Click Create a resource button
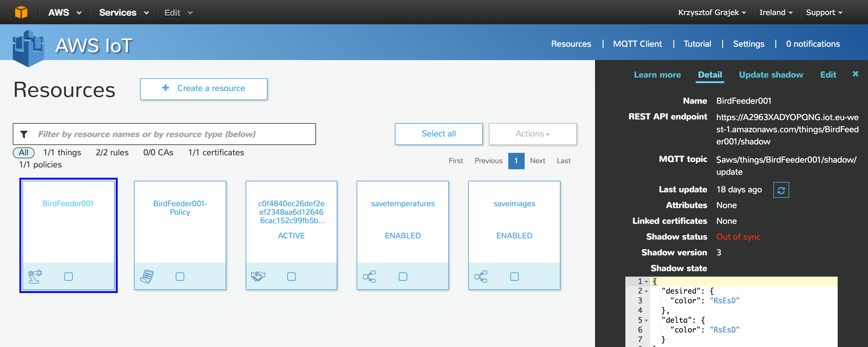The image size is (868, 347). pos(204,89)
